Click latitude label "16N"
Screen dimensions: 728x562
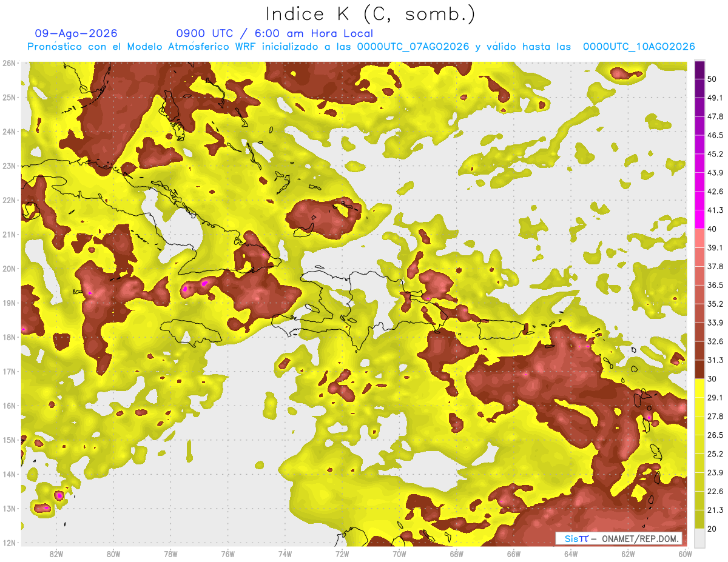pyautogui.click(x=9, y=406)
